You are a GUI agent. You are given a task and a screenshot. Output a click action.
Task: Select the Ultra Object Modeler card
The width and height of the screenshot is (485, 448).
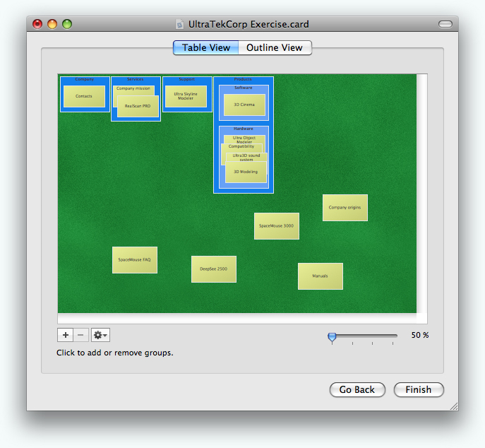[244, 139]
